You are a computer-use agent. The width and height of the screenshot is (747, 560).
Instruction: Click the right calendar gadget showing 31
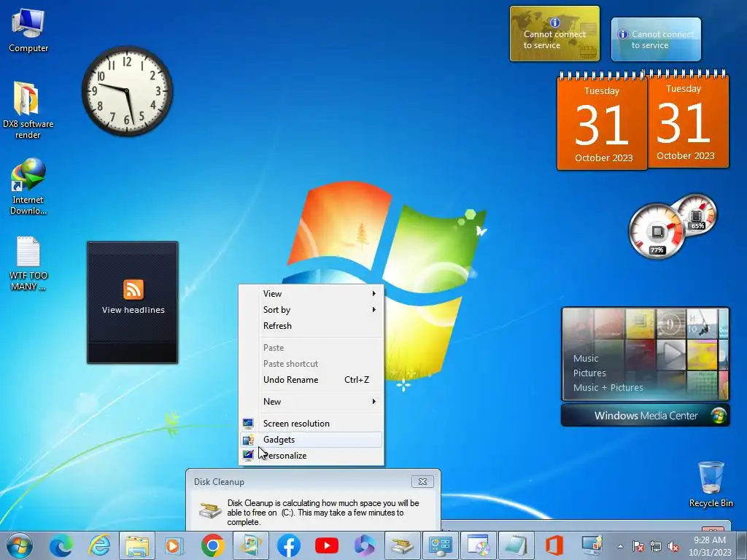687,119
